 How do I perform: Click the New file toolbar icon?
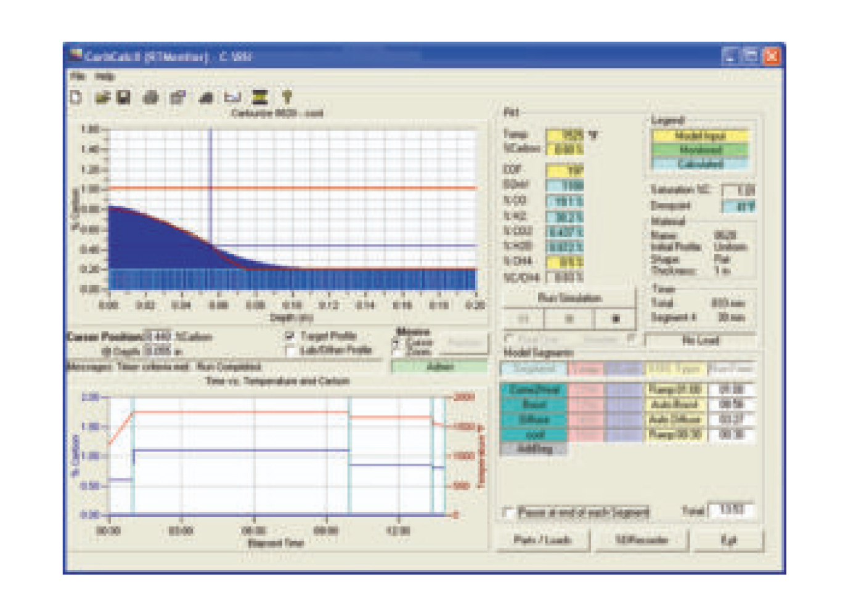[76, 97]
